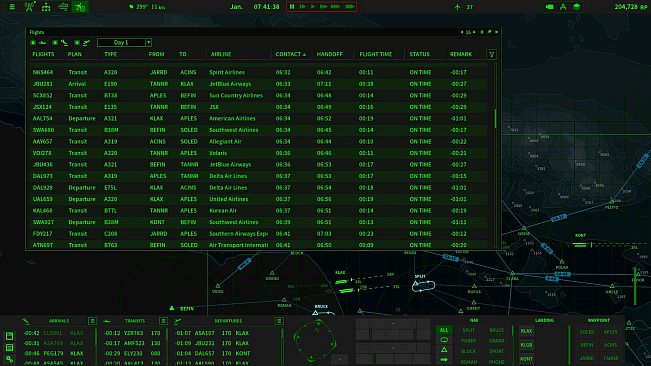Select flight KAL468 row
The height and width of the screenshot is (366, 651).
[x=258, y=210]
